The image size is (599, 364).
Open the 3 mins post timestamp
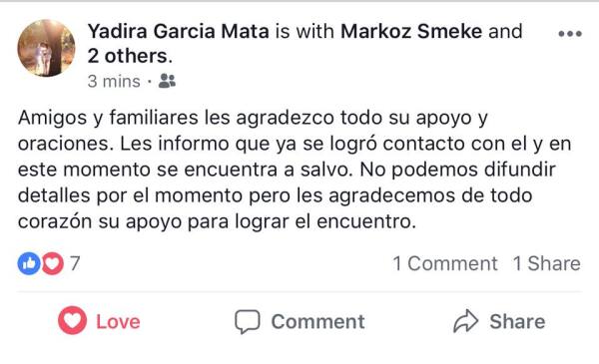[114, 81]
